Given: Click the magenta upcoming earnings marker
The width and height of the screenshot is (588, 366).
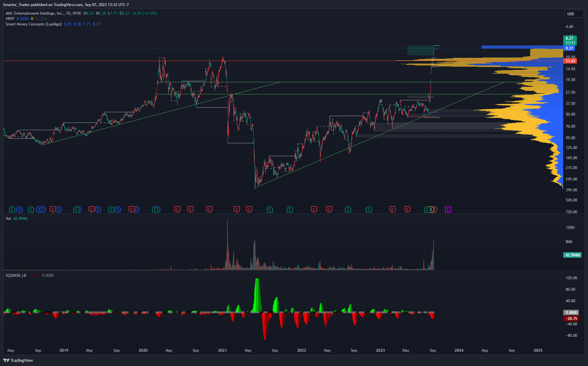Looking at the screenshot, I should (448, 209).
